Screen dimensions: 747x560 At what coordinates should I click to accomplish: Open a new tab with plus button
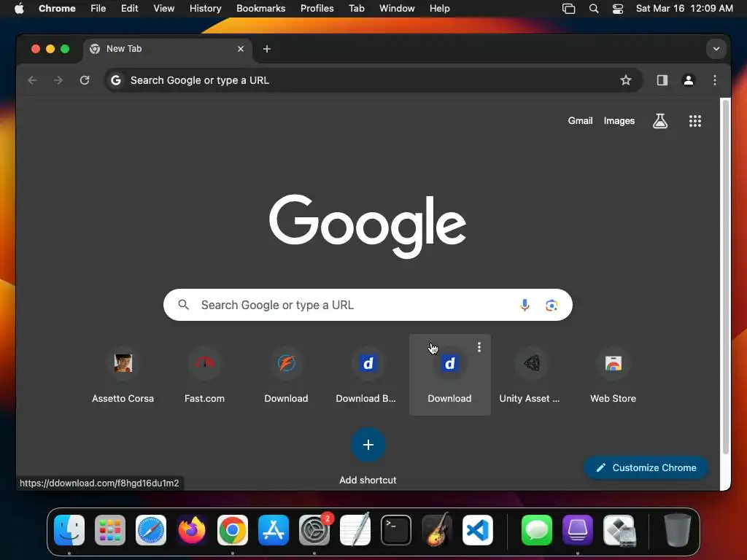267,49
